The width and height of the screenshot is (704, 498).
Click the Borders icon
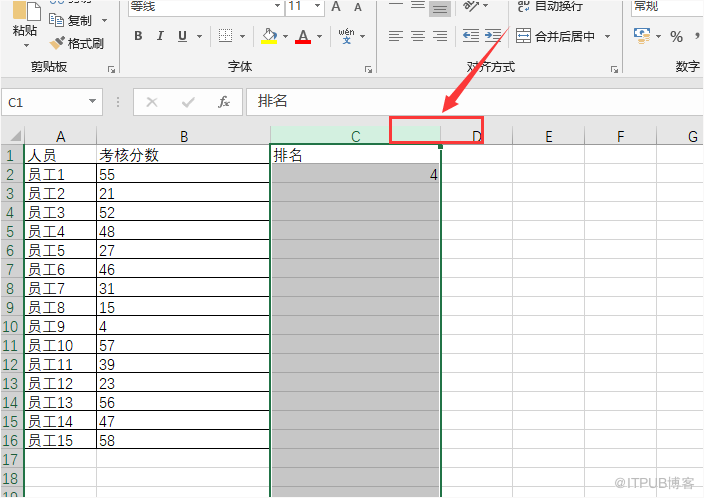(225, 36)
